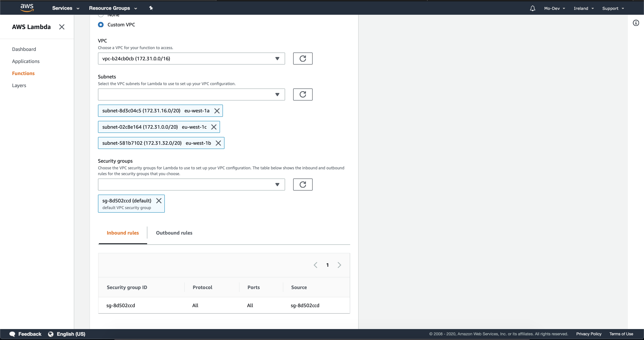Viewport: 644px width, 340px height.
Task: Click the AWS Lambda sidebar close icon
Action: coord(62,27)
